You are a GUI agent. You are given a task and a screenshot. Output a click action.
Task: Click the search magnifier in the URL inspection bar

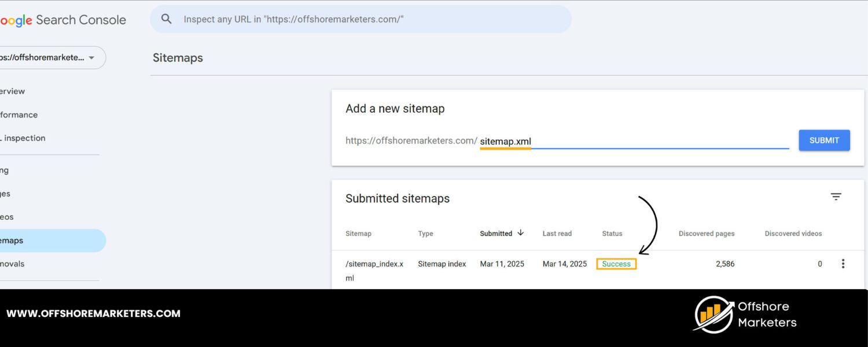click(x=166, y=19)
